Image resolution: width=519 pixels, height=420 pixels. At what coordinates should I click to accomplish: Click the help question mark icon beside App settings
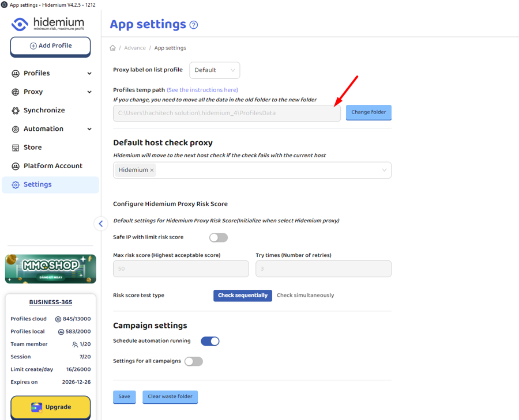click(x=194, y=25)
